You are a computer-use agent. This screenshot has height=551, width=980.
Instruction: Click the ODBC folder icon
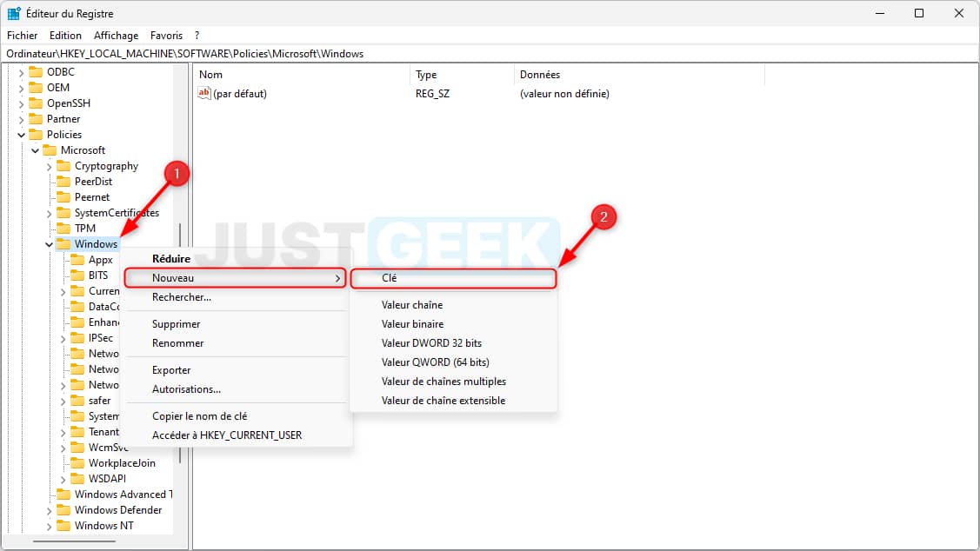coord(36,72)
